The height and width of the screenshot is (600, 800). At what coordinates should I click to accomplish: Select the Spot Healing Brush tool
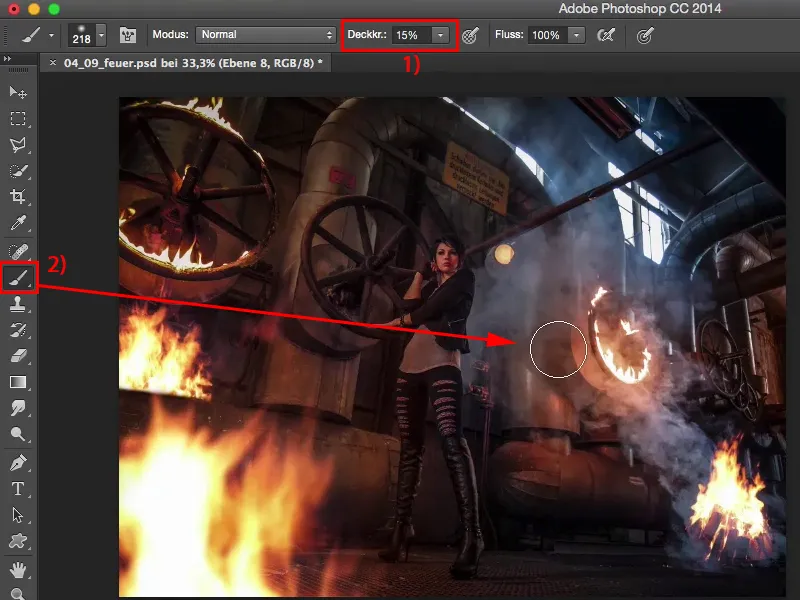[x=18, y=251]
